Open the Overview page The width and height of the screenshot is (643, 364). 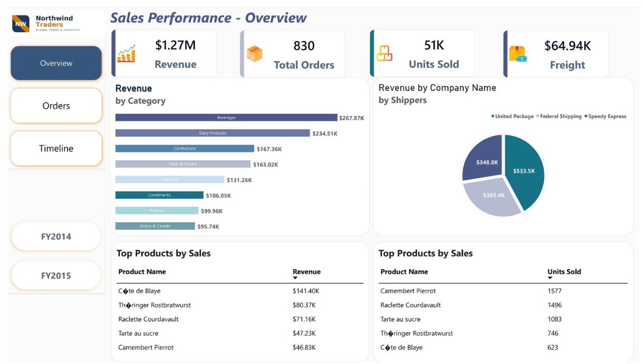click(x=56, y=63)
